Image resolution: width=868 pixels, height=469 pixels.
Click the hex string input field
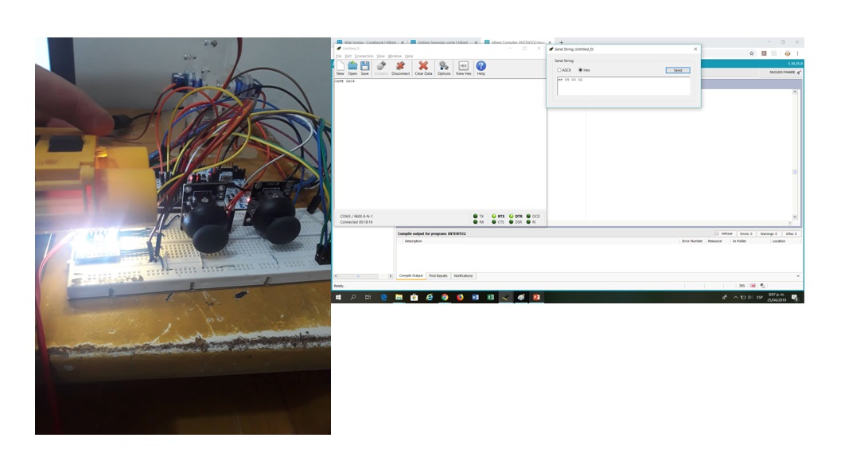623,86
